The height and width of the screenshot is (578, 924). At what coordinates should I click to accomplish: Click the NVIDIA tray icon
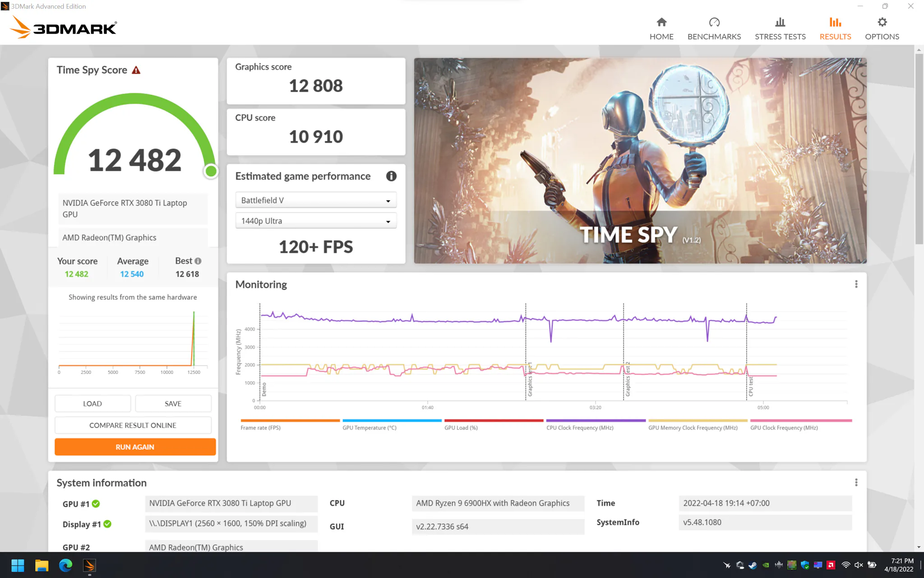(766, 565)
